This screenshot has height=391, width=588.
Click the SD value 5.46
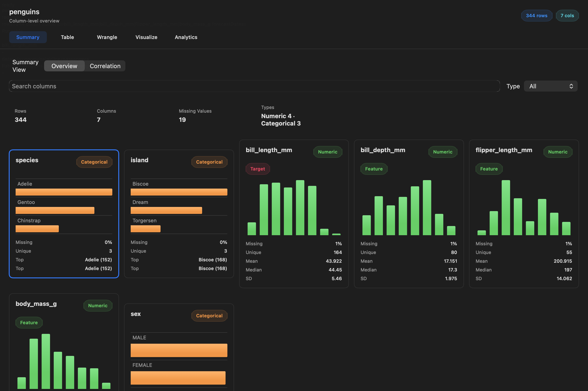(337, 279)
